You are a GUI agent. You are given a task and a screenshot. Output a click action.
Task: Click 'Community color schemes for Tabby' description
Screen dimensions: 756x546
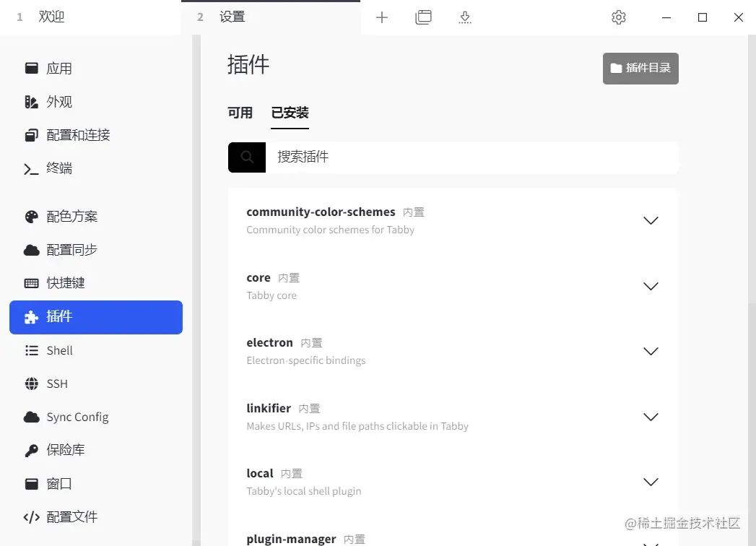tap(330, 230)
